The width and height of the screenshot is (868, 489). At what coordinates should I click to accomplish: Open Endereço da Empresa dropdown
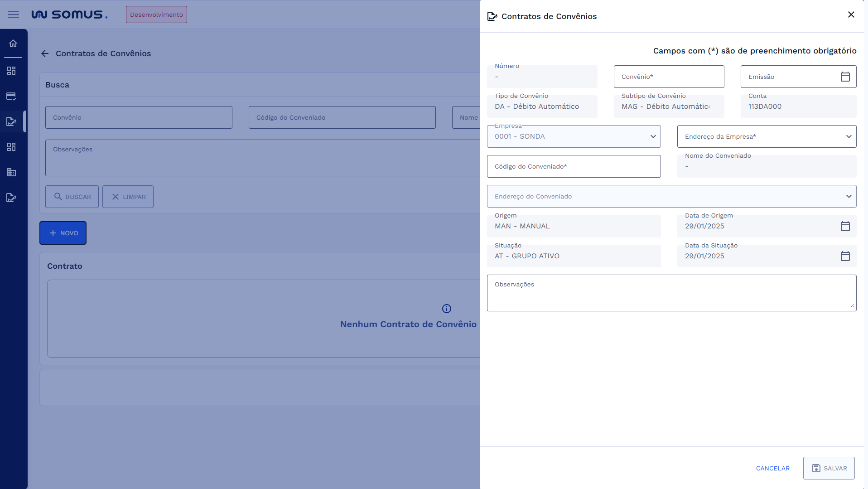[x=848, y=136]
